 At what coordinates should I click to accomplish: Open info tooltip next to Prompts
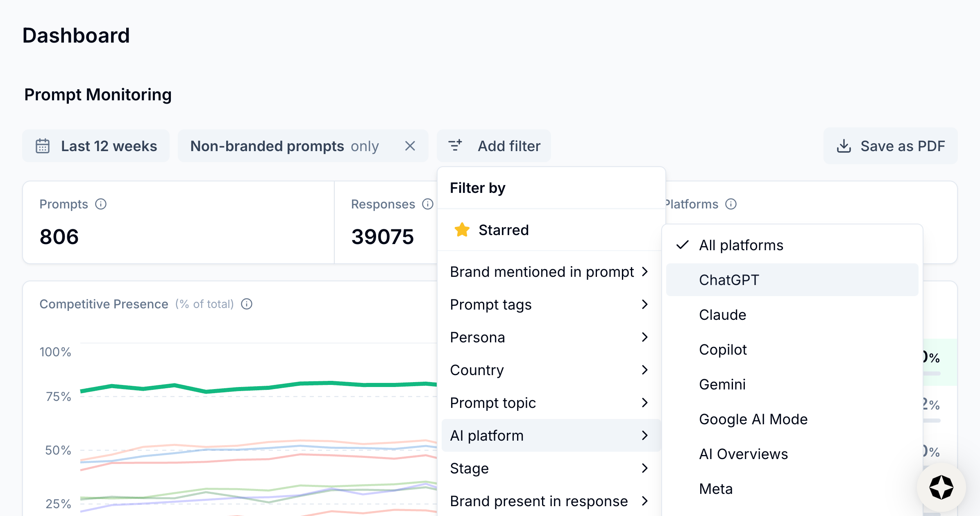point(101,204)
